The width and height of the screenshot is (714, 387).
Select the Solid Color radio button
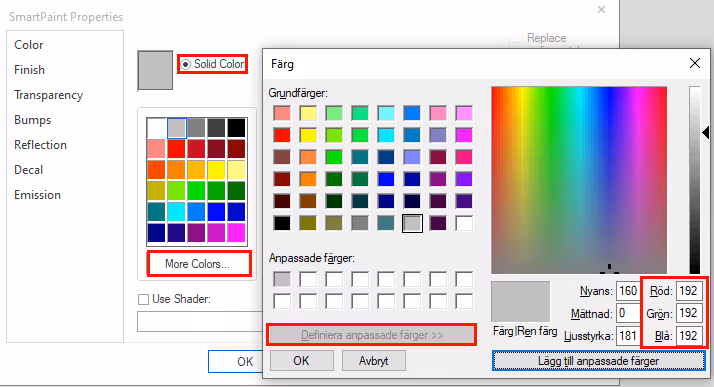point(185,64)
